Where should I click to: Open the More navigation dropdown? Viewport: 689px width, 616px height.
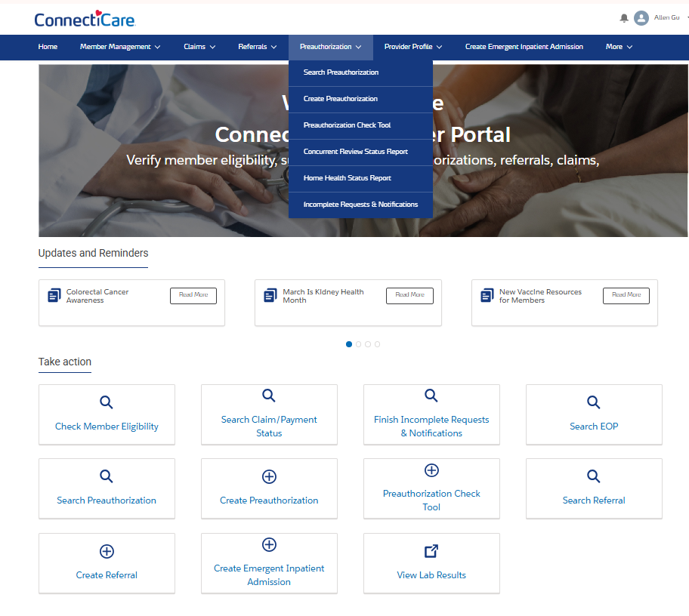click(x=619, y=47)
